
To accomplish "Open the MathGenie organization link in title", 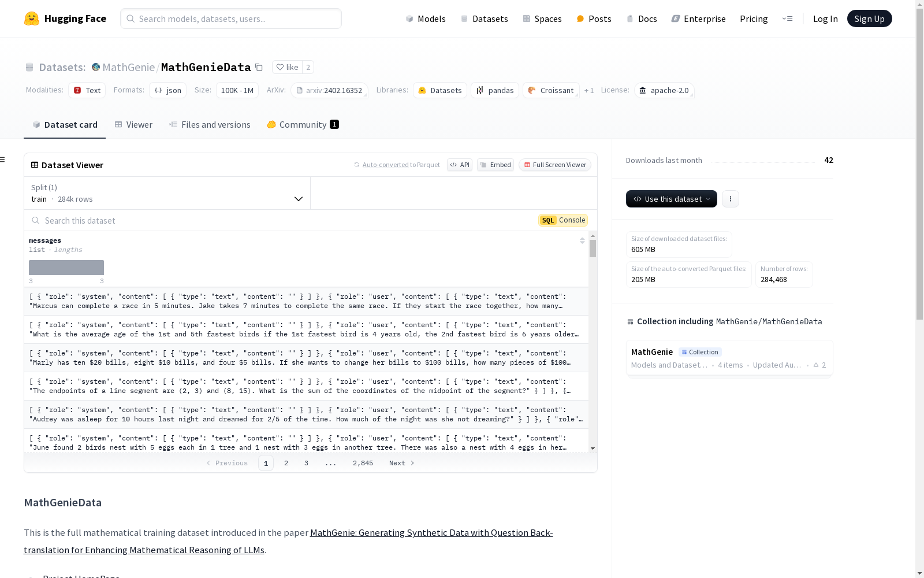I will [128, 67].
